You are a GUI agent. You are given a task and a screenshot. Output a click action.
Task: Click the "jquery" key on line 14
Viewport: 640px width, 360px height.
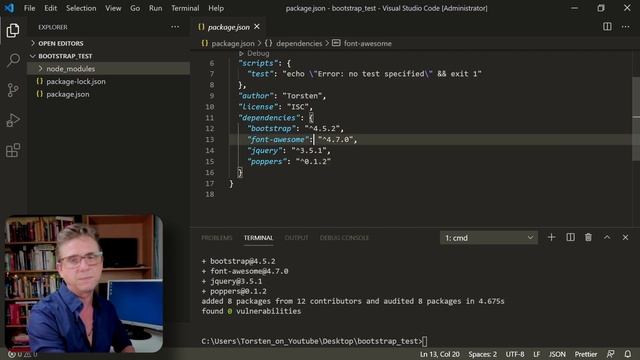click(264, 151)
